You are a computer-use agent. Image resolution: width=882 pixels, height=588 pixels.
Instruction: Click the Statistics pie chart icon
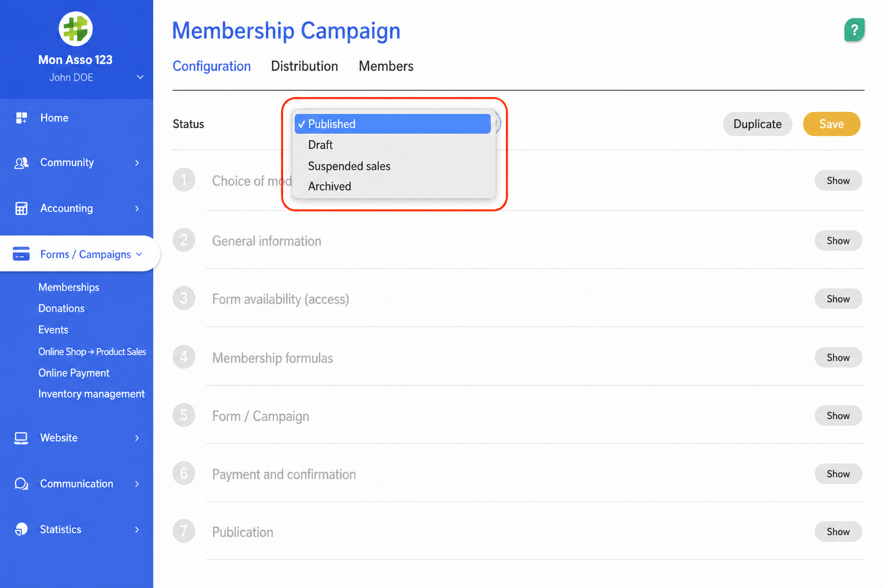click(x=21, y=529)
